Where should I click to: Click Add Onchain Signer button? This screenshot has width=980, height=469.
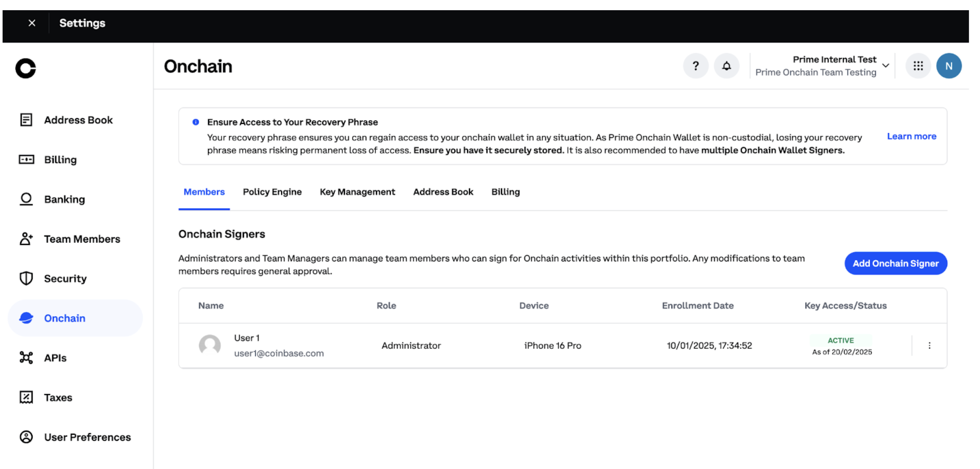click(895, 263)
